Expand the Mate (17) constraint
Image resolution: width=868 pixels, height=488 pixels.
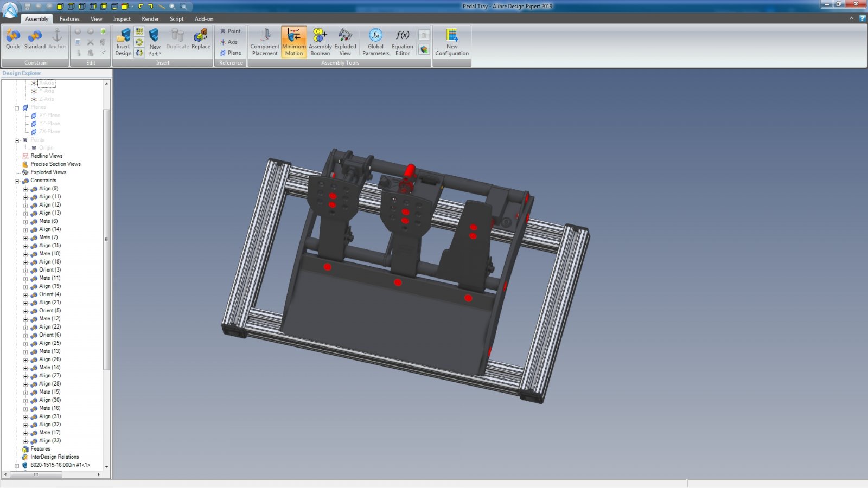25,433
